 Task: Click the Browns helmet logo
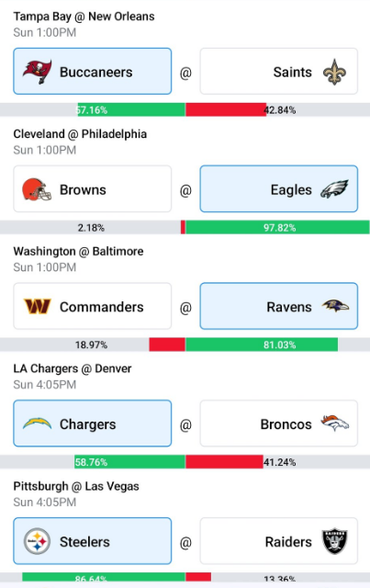click(37, 189)
